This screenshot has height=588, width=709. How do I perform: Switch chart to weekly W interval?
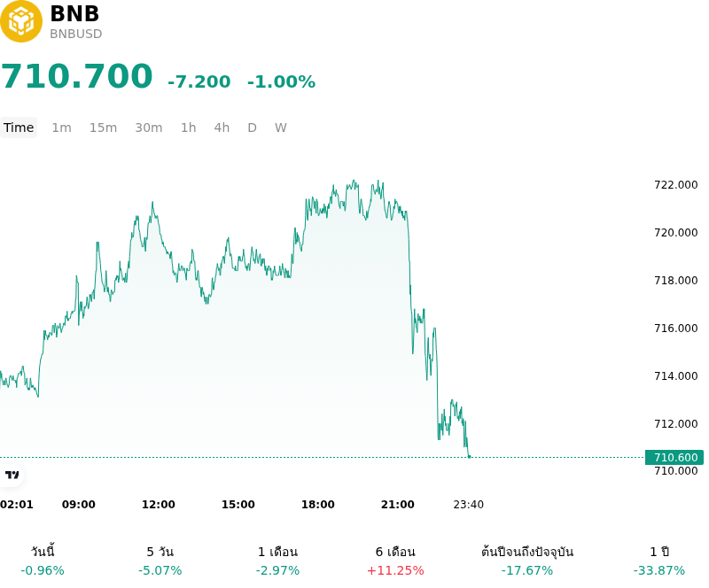280,128
